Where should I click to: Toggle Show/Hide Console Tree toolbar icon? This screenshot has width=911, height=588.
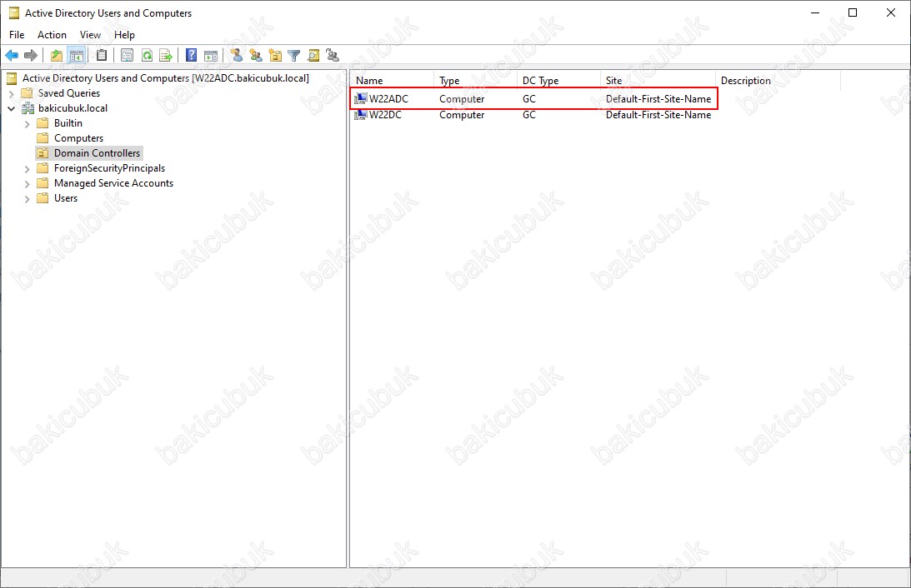click(76, 55)
